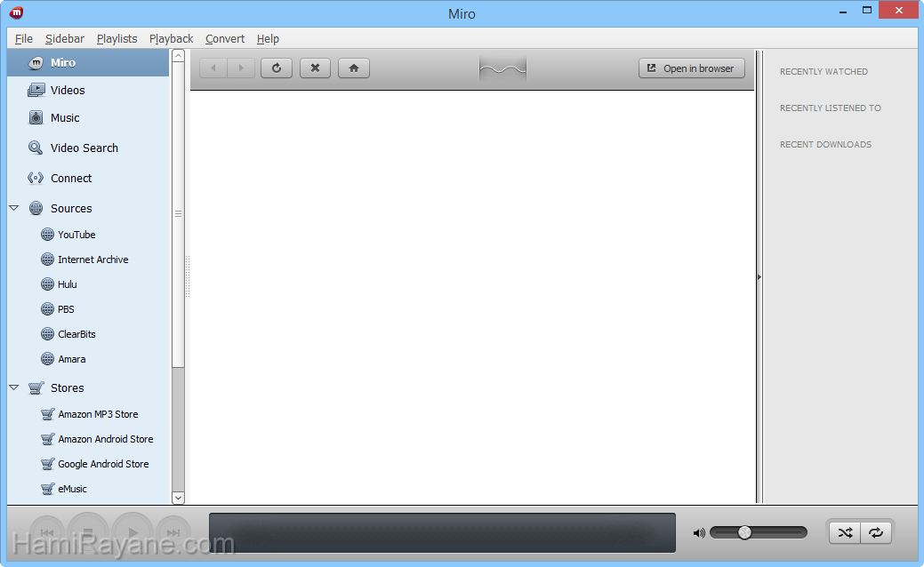Open the ClearBits source

pos(76,334)
